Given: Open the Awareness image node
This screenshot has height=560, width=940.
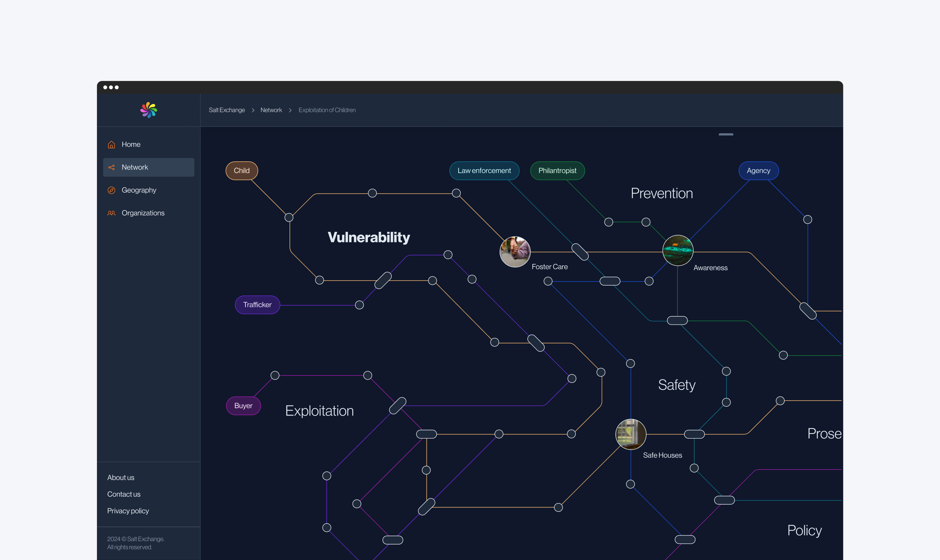Looking at the screenshot, I should pyautogui.click(x=678, y=250).
